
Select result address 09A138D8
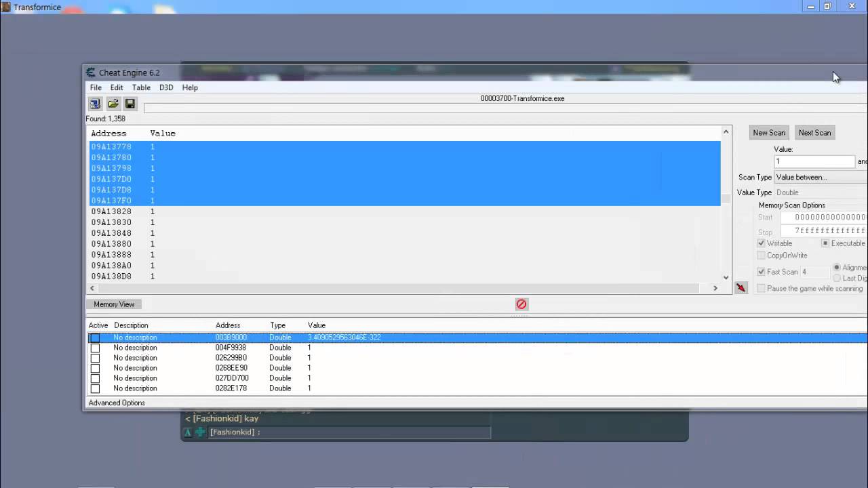click(x=404, y=277)
